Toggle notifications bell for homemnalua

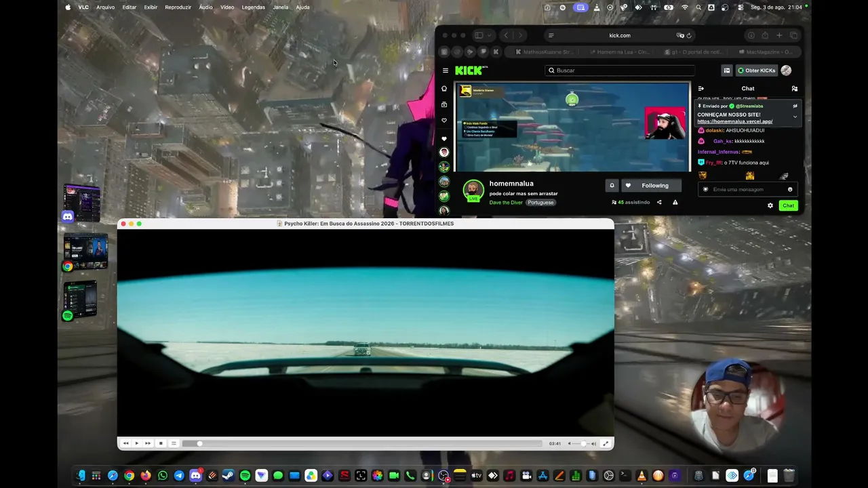[612, 186]
